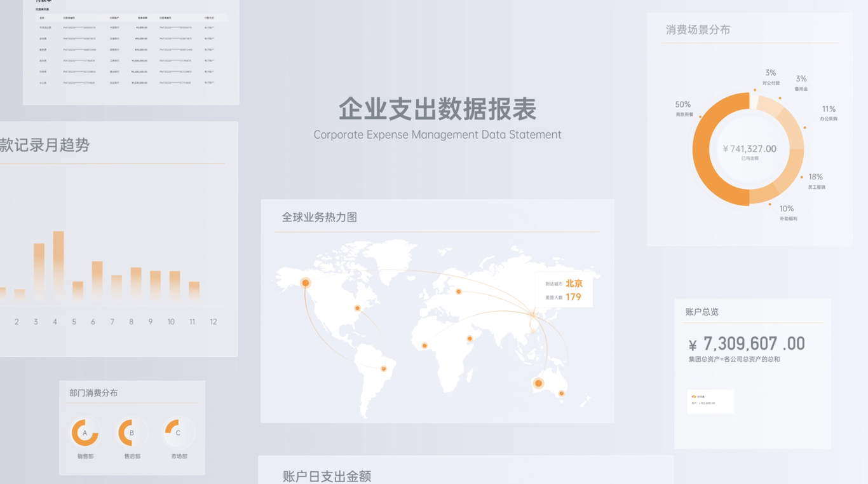Click the 3% 备用金 label
This screenshot has height=484, width=868.
[801, 83]
